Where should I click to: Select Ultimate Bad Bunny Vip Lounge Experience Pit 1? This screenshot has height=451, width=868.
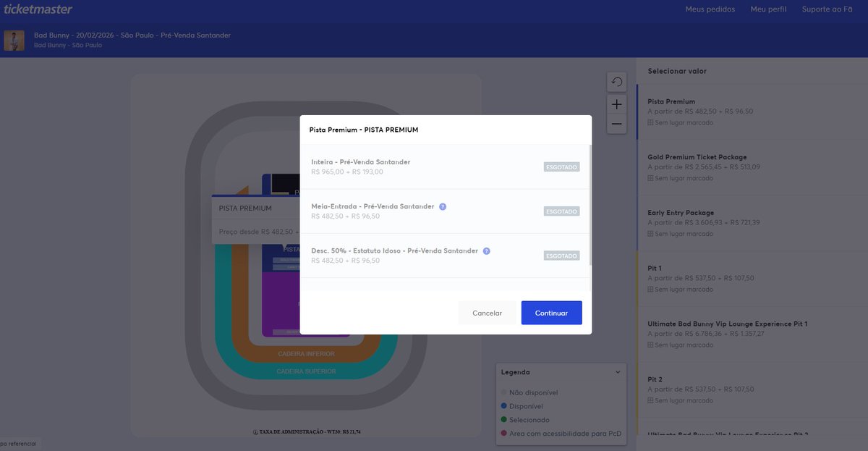752,334
